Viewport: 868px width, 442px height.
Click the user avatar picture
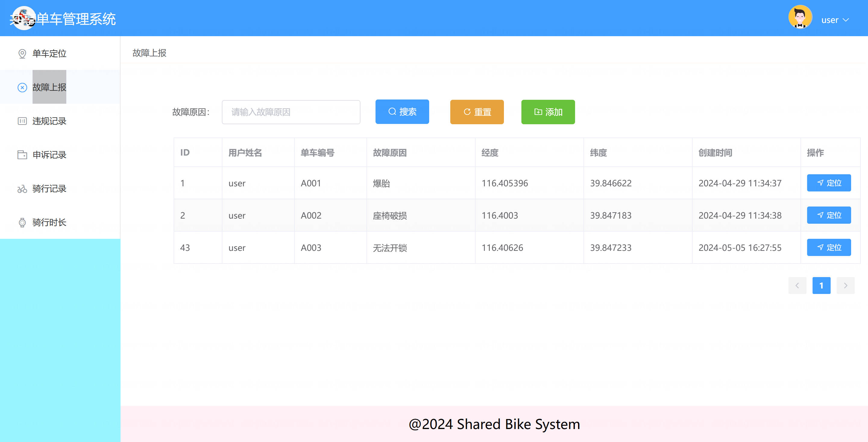800,17
